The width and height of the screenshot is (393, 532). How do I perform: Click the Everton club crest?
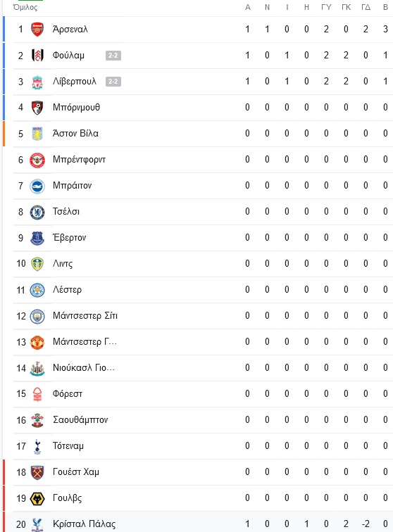[37, 238]
